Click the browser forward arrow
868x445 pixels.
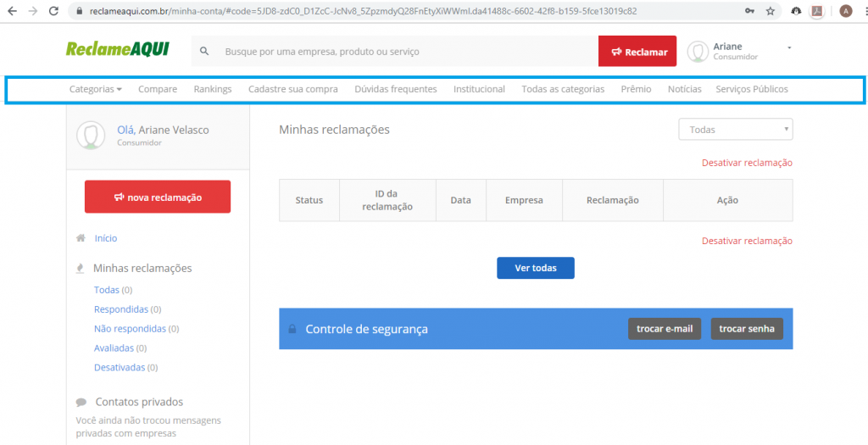coord(33,10)
